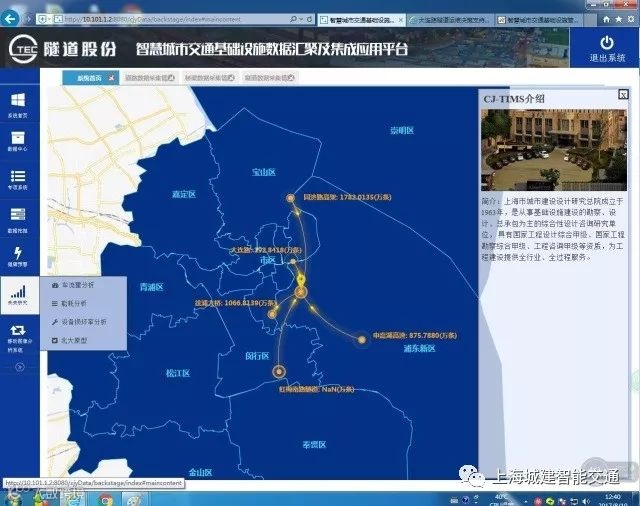Screen dimensions: 640x506
Task: Click the 嘉定区 district label
Action: pos(184,194)
